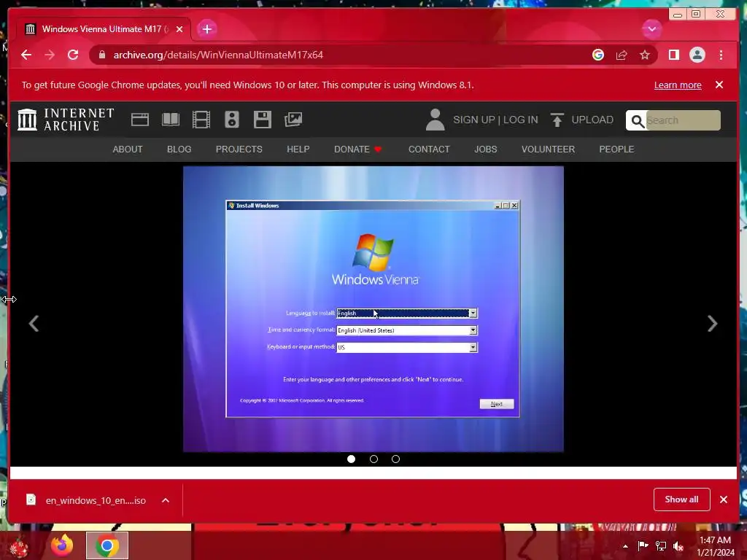Share this page icon
747x560 pixels.
click(622, 55)
